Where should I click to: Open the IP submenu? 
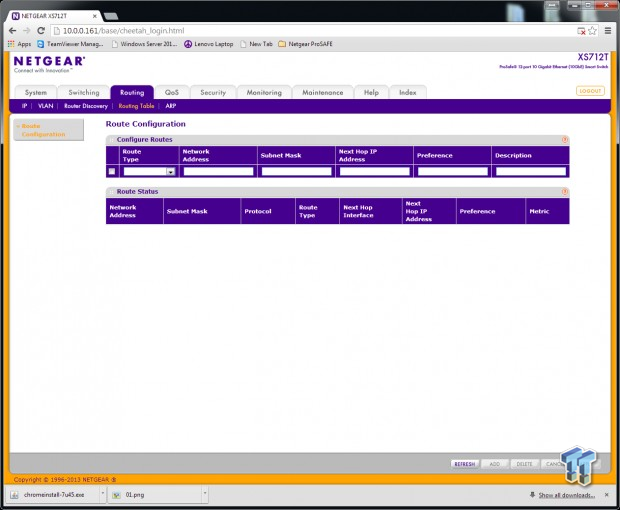pos(25,106)
